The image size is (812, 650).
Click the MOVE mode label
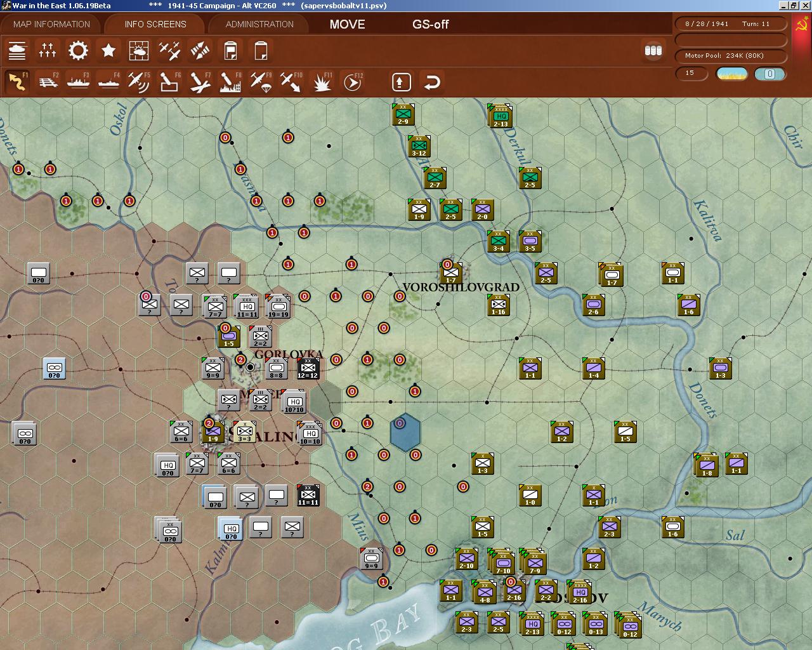pos(347,24)
